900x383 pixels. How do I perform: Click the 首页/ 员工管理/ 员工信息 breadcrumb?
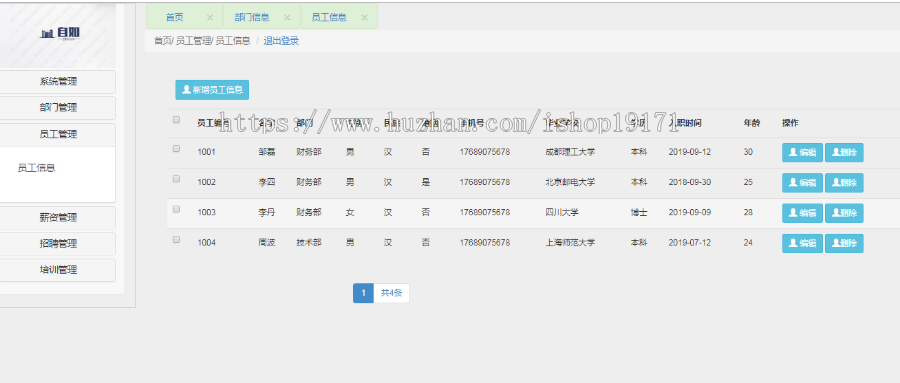pos(202,41)
